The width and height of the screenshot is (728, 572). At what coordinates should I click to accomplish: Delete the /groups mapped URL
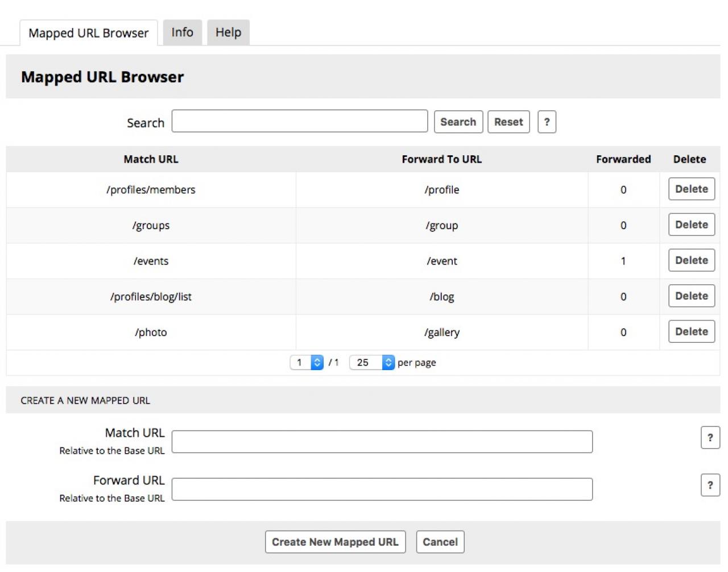click(691, 225)
